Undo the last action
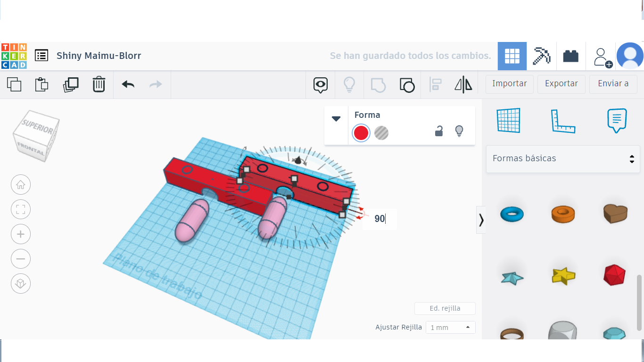The width and height of the screenshot is (644, 362). (128, 84)
